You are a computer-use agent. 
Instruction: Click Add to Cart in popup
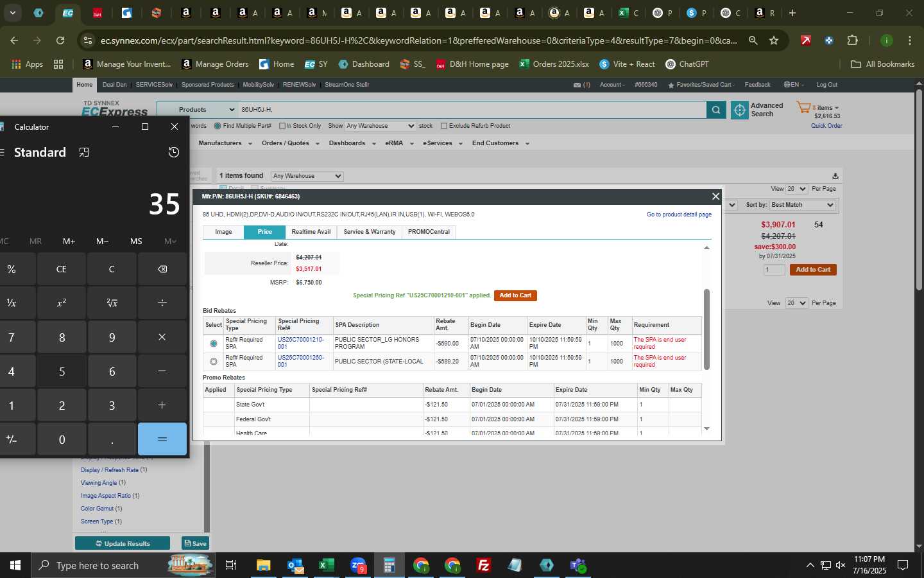(x=515, y=295)
